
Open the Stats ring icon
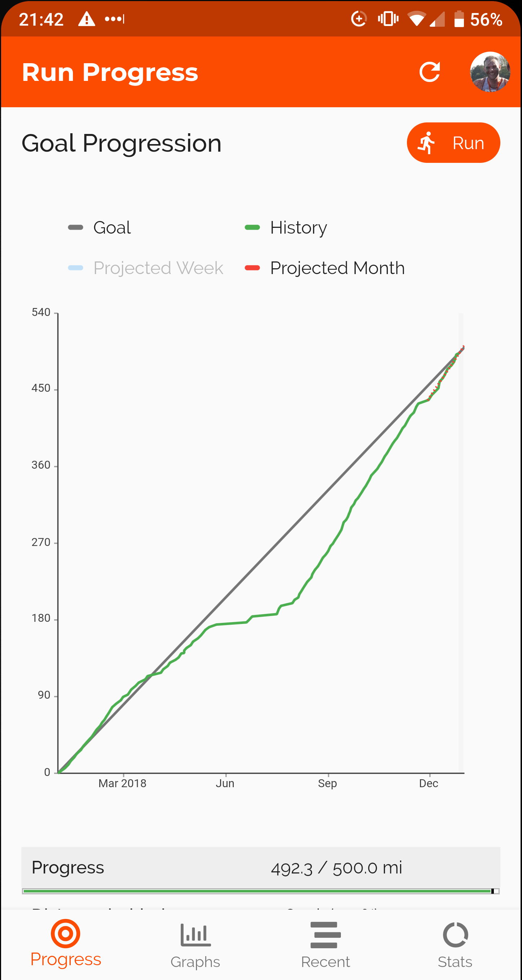[x=455, y=935]
